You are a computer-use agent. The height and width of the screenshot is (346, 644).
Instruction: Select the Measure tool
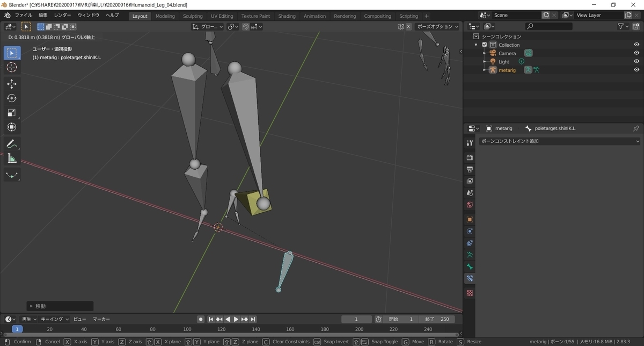pyautogui.click(x=12, y=158)
